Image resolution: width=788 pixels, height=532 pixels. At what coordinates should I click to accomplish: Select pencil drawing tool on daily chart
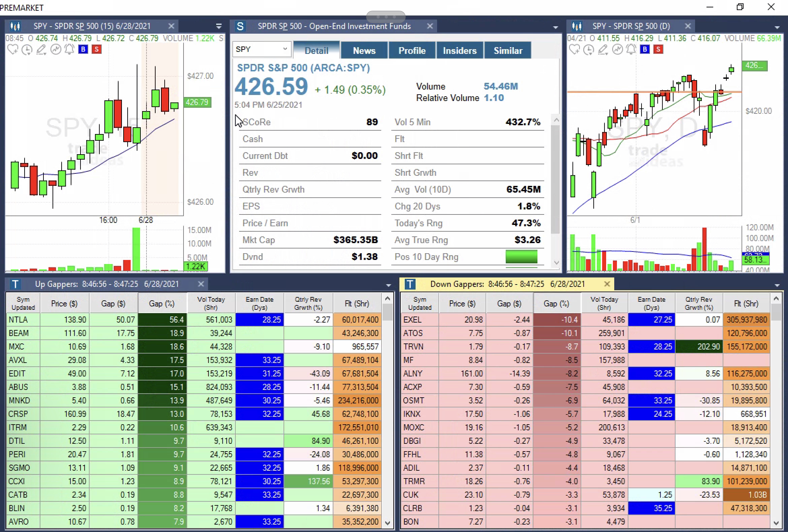[x=603, y=50]
